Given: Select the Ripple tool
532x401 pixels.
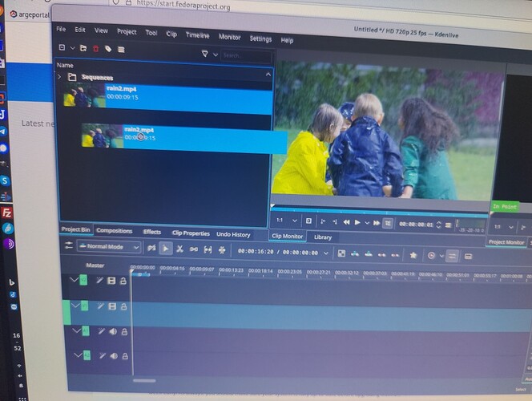Looking at the screenshot, I should coord(222,250).
